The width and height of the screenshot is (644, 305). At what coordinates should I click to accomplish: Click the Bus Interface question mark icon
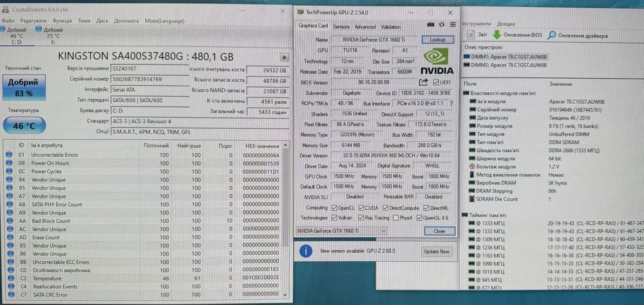click(451, 104)
